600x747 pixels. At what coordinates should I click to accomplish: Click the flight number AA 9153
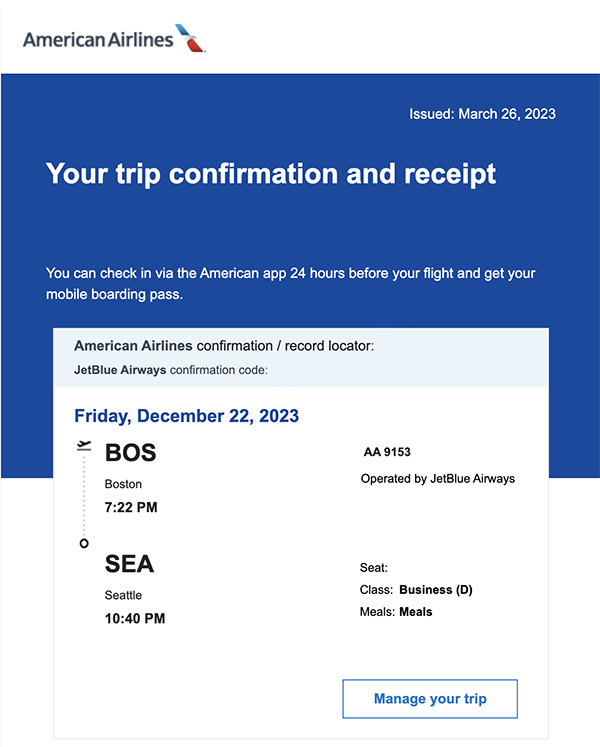click(x=387, y=452)
